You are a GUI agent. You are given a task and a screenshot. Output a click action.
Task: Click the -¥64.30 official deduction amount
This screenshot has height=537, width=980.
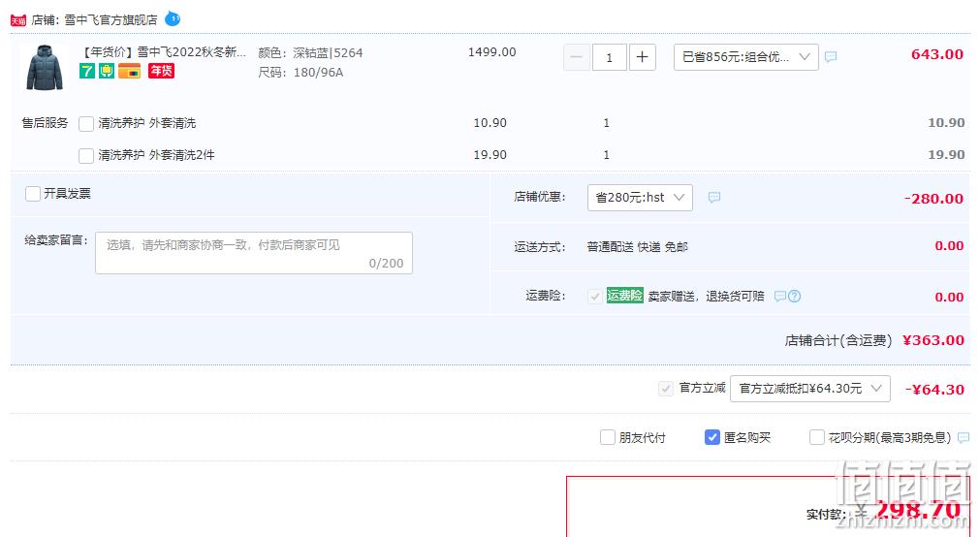(934, 390)
